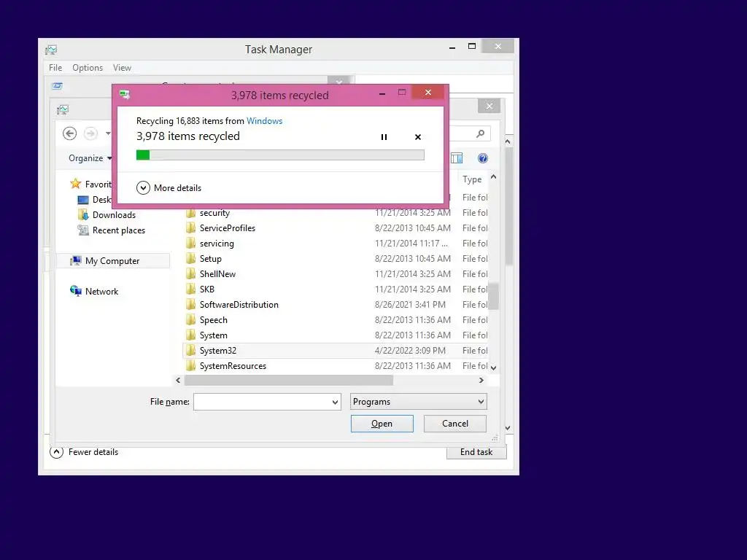The image size is (747, 560).
Task: Go forward in the file browser
Action: (x=90, y=134)
